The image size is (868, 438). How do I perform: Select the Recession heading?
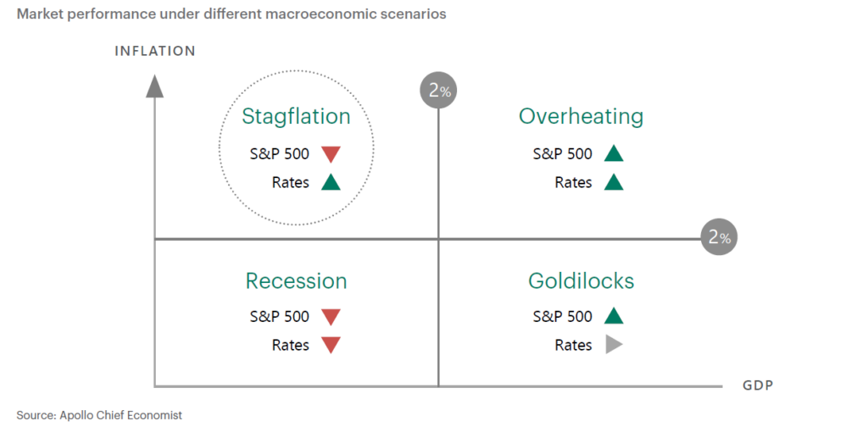[296, 281]
